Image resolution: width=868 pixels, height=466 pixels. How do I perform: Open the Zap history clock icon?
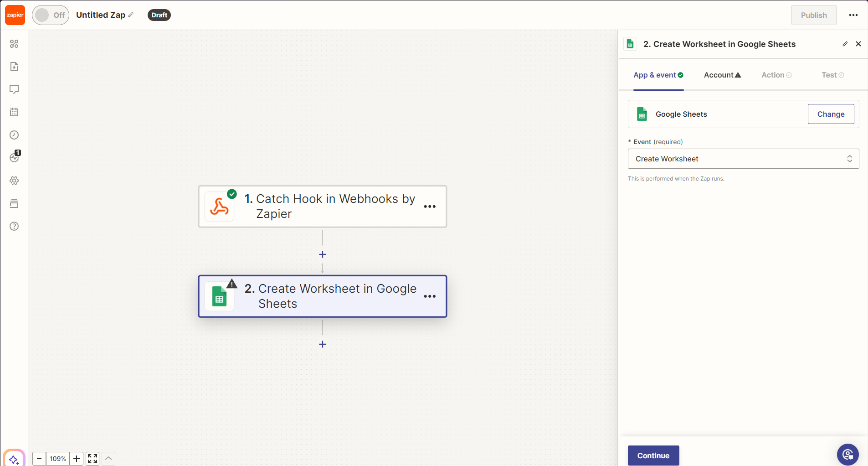tap(14, 135)
